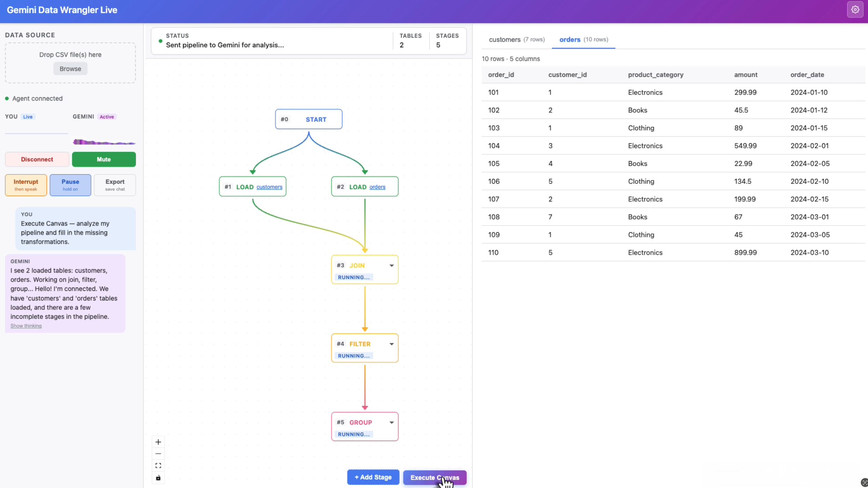
Task: Click Show thinking under Gemini message
Action: (26, 326)
